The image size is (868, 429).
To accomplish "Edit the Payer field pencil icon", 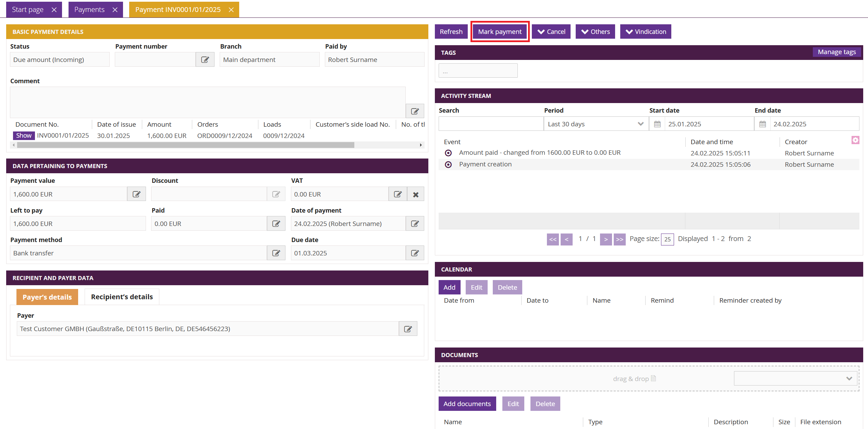I will [x=408, y=329].
